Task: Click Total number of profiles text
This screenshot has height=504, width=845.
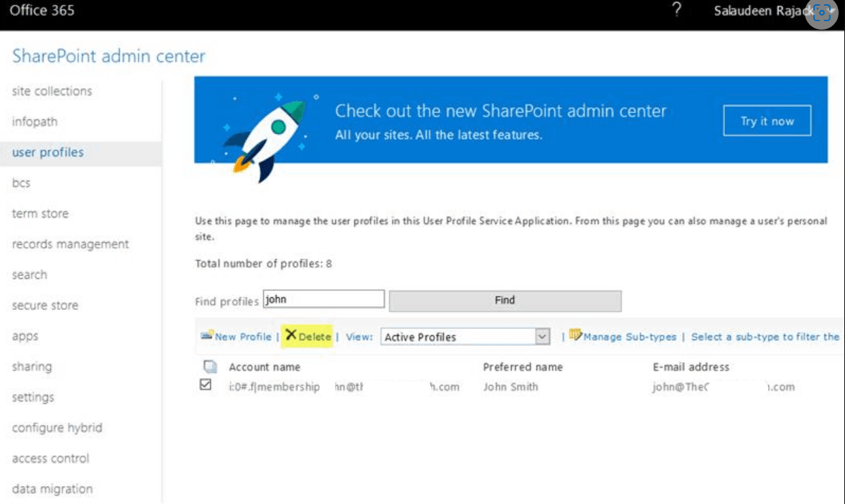Action: click(263, 263)
